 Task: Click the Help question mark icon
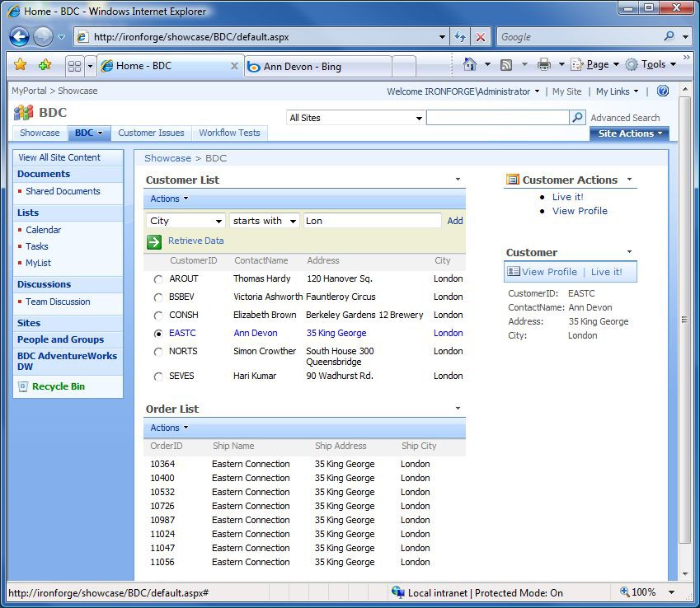click(x=662, y=91)
